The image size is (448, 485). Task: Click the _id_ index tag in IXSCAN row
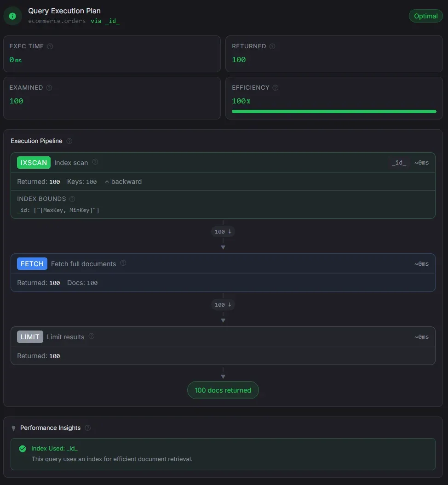point(399,163)
